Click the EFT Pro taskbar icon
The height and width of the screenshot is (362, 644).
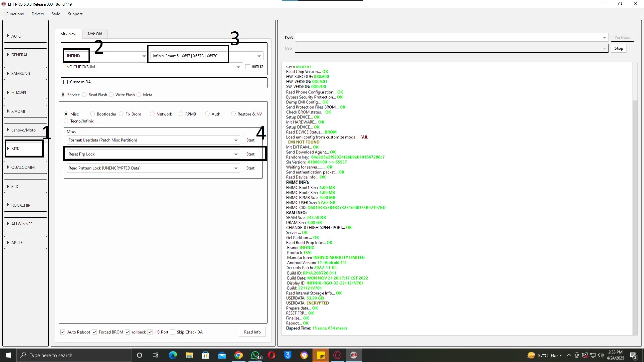point(354,355)
